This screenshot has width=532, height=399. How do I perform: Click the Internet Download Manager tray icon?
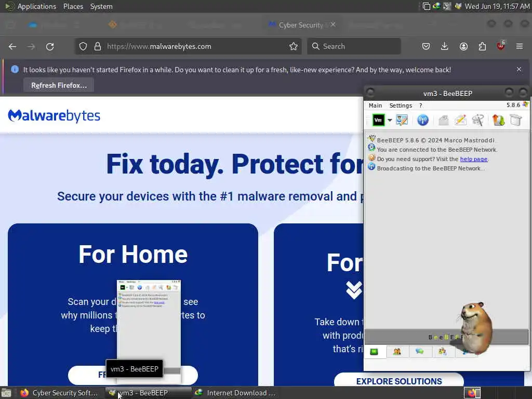(x=436, y=6)
